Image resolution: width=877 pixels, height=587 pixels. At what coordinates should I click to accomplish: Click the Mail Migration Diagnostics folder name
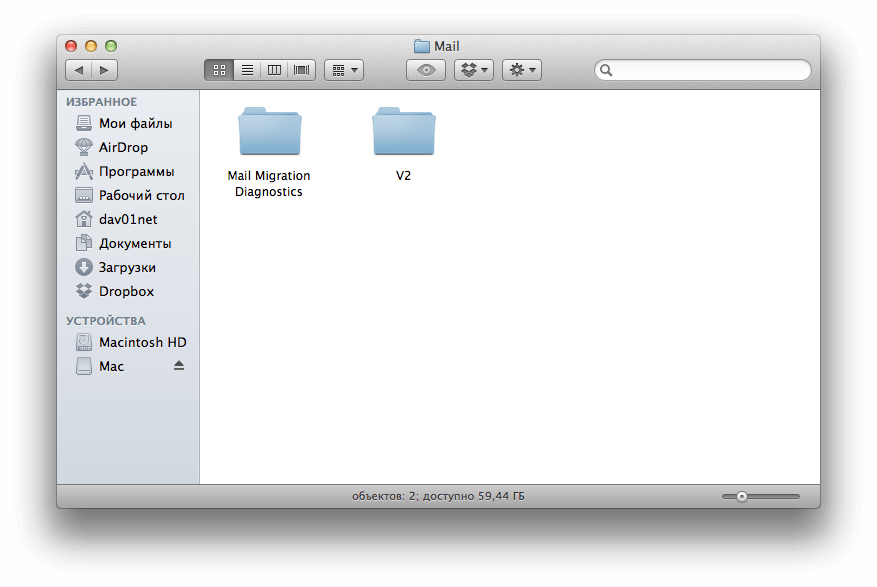click(269, 183)
